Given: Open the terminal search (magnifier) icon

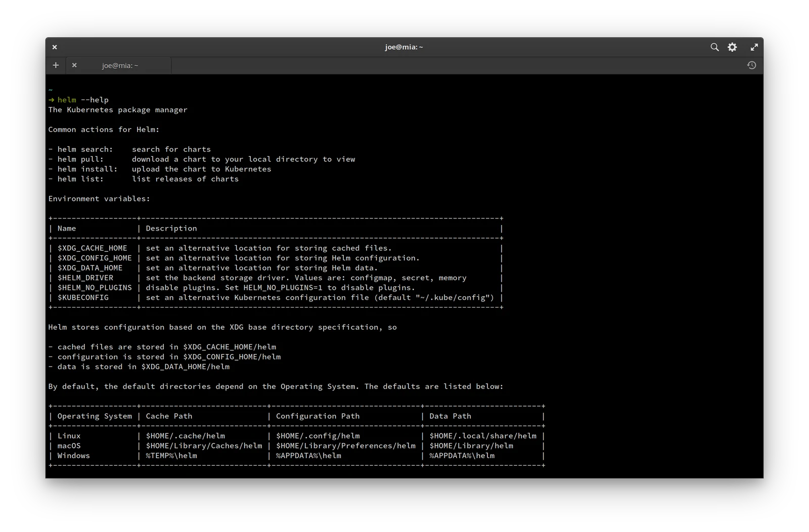Looking at the screenshot, I should (x=714, y=47).
